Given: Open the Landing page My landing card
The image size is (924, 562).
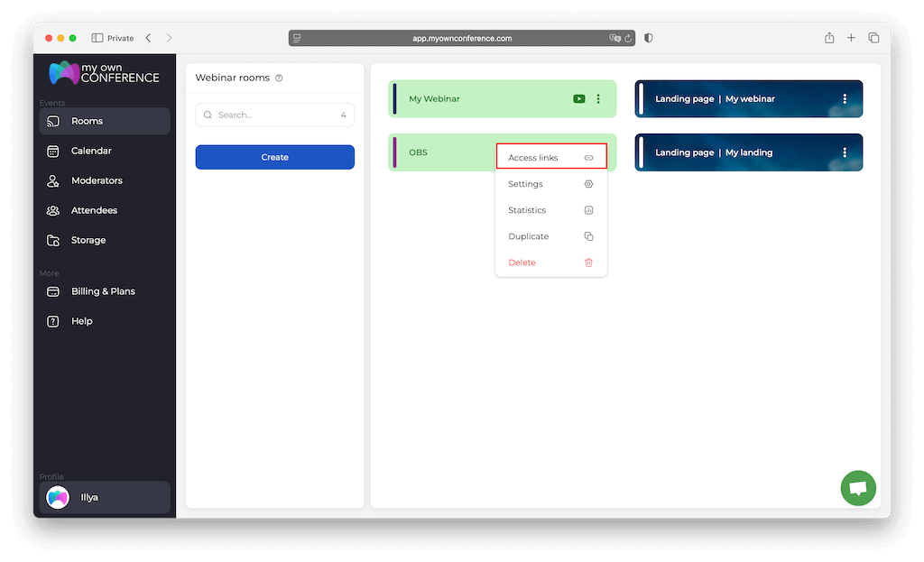Looking at the screenshot, I should pyautogui.click(x=748, y=152).
